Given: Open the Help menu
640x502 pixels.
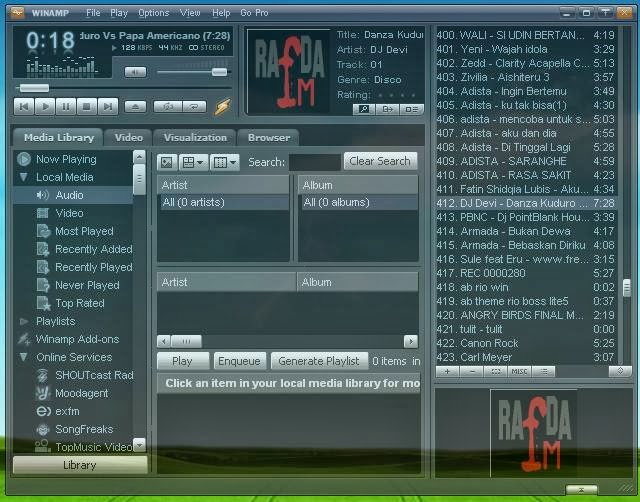Looking at the screenshot, I should [x=221, y=13].
